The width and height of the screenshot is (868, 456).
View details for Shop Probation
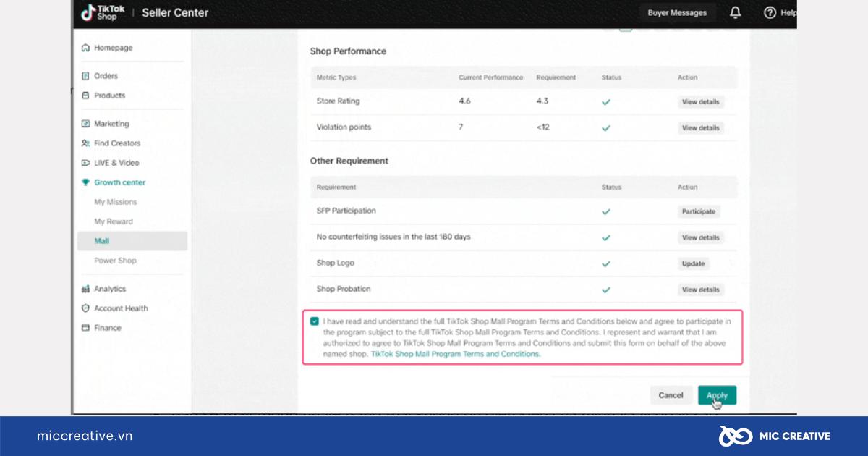coord(700,290)
